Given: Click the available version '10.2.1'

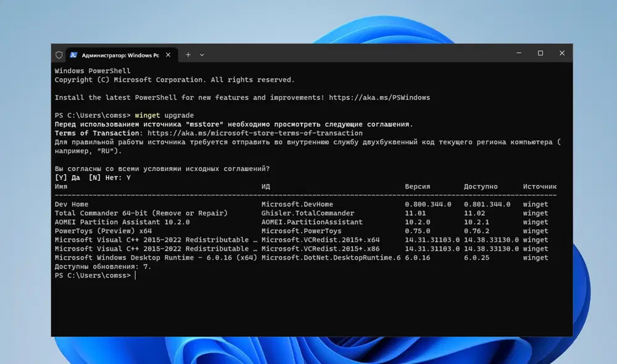Looking at the screenshot, I should point(476,222).
